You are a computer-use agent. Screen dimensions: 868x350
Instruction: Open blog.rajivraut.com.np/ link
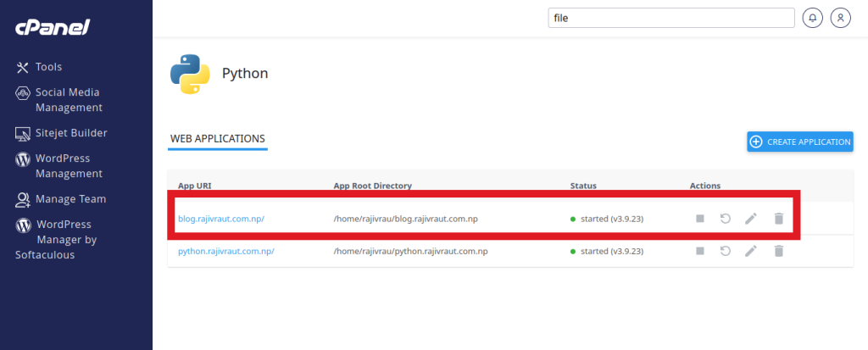click(x=221, y=219)
